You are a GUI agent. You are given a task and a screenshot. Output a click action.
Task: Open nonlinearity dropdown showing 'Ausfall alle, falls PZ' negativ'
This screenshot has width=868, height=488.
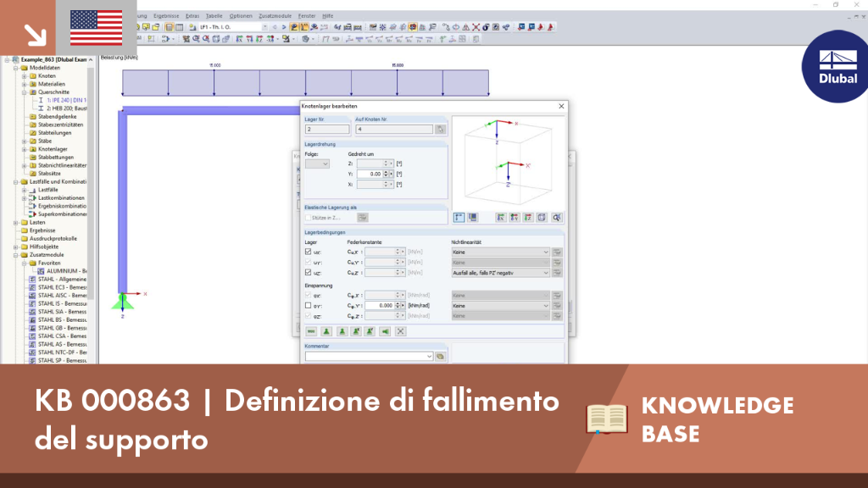(x=500, y=273)
